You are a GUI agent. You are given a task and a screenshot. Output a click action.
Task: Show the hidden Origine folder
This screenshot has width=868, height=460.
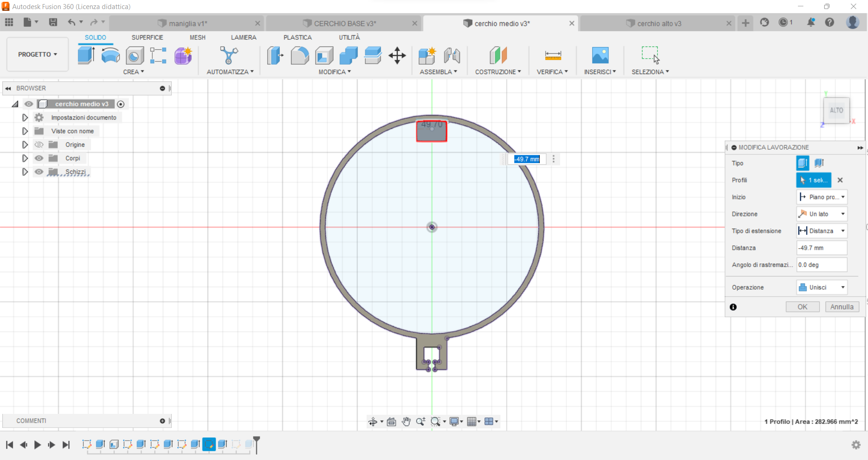point(39,145)
